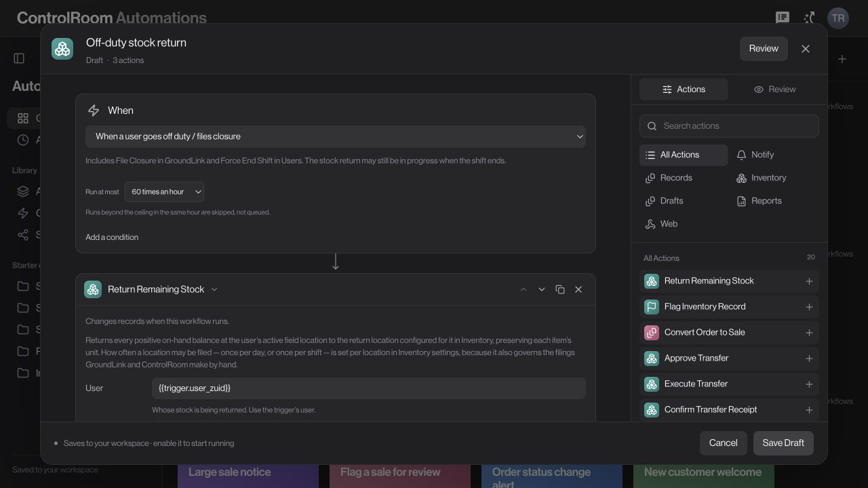Open the 'Order status change alert' template card
This screenshot has height=488, width=868.
tap(552, 476)
